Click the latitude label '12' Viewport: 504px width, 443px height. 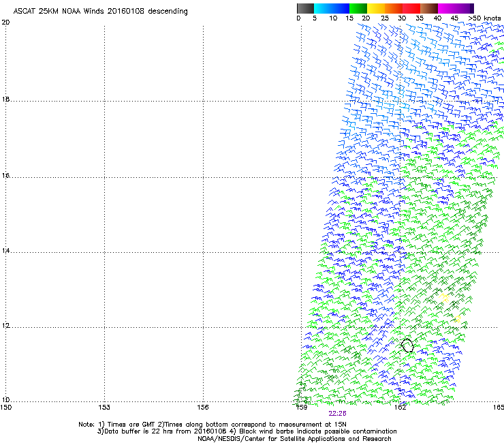pos(5,326)
